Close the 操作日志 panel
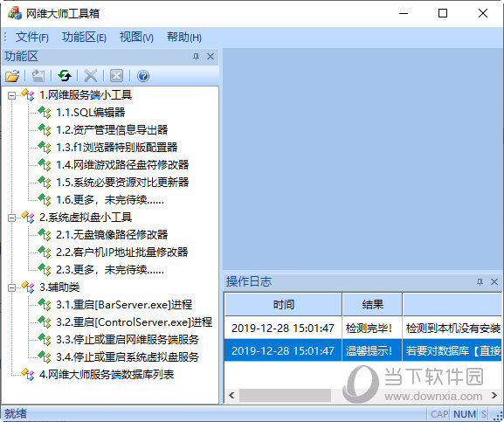504x422 pixels. [494, 282]
